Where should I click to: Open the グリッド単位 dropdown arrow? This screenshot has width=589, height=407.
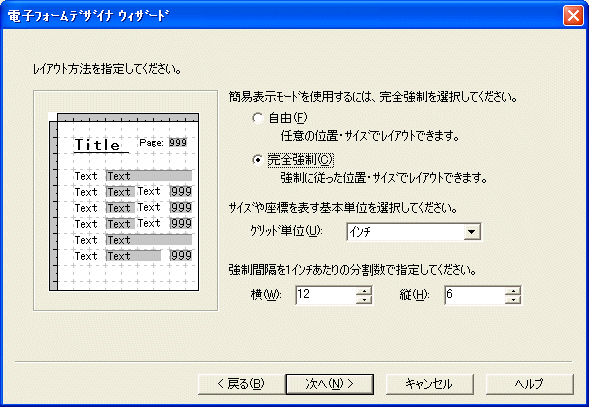click(x=471, y=231)
